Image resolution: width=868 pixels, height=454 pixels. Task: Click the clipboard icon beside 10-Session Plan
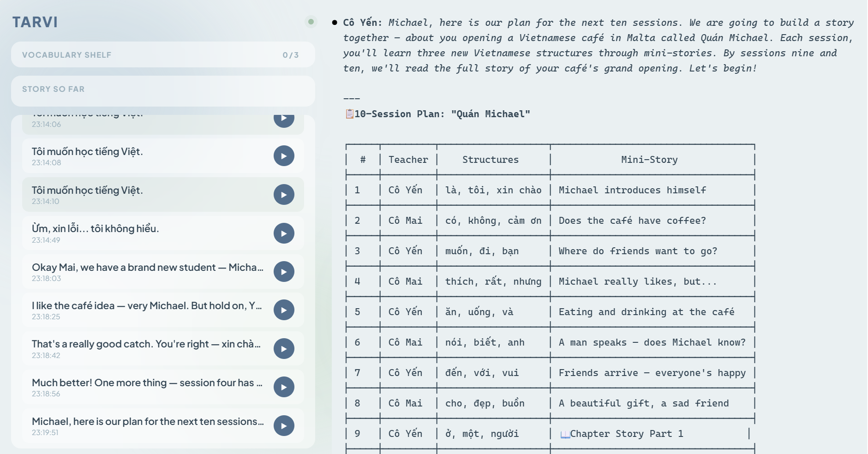tap(349, 114)
